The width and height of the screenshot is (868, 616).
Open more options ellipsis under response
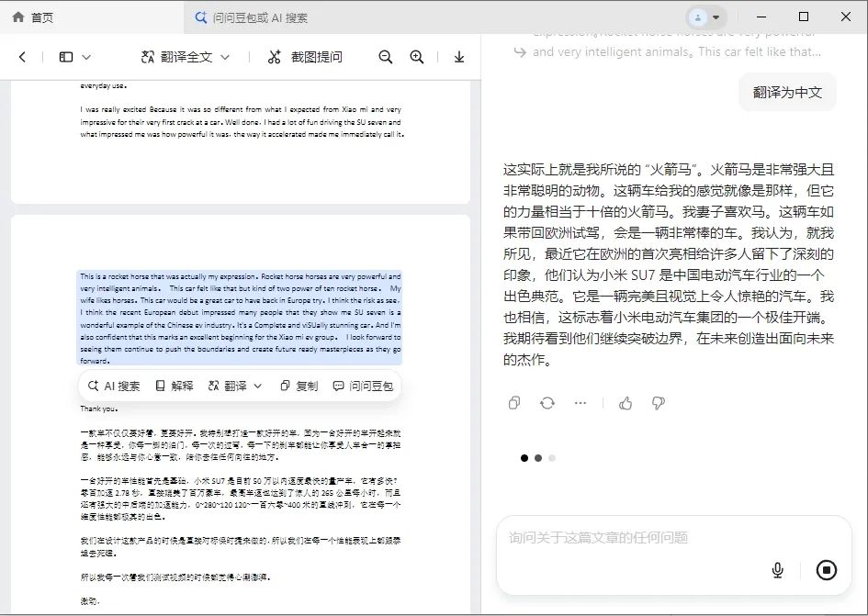(x=581, y=403)
